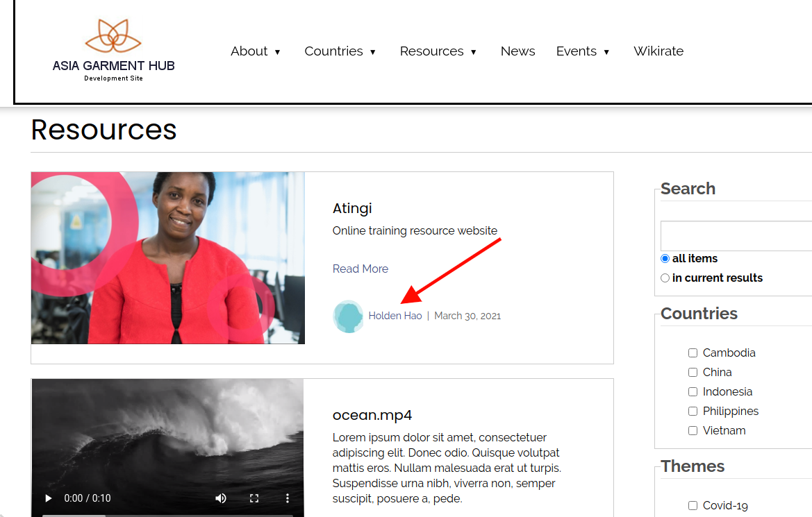
Task: Click Read More under Atingi
Action: 361,269
